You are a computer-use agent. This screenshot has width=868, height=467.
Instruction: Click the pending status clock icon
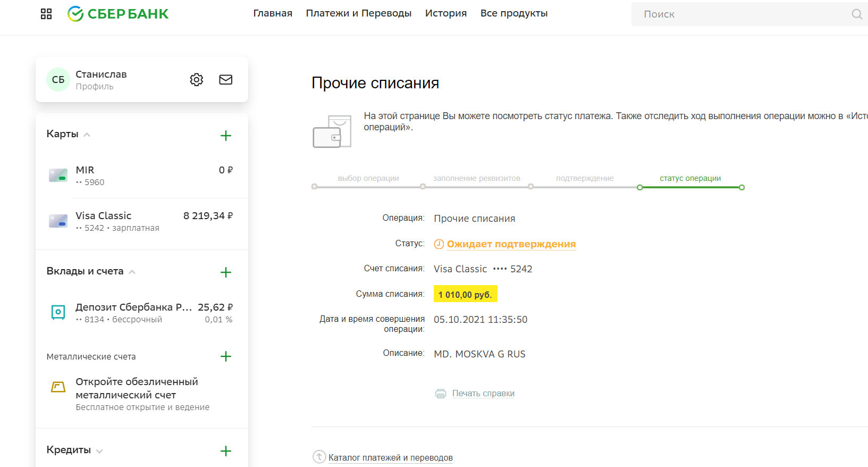439,244
